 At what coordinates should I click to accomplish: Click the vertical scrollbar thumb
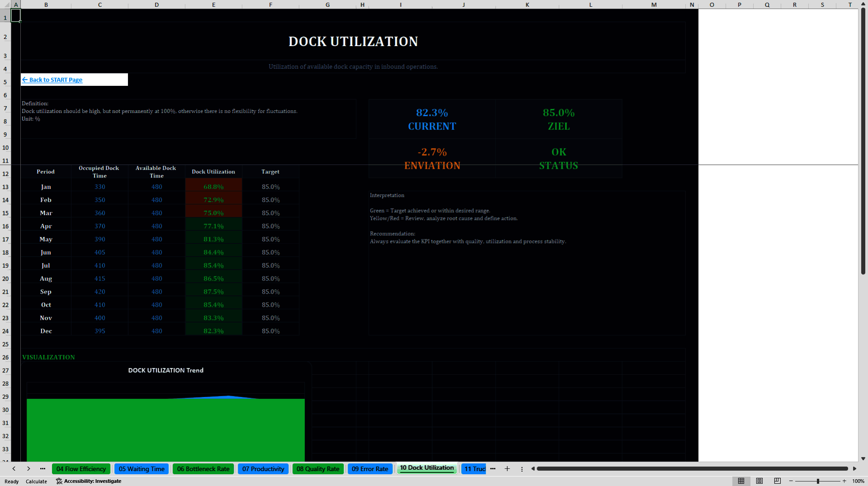[863, 141]
